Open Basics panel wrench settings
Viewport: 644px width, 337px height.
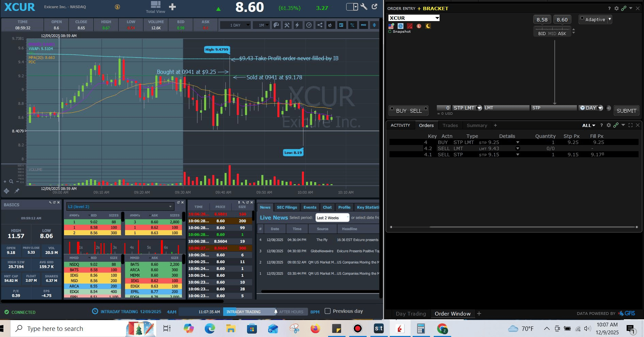pos(50,202)
